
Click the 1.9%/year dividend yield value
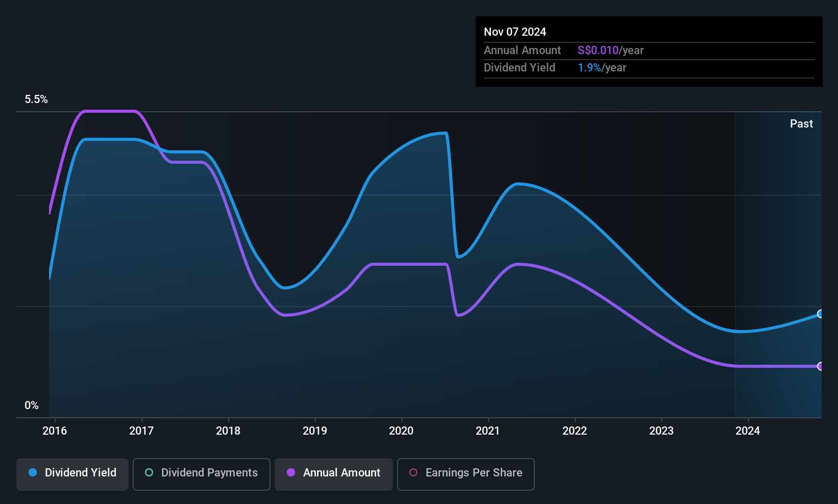pos(602,67)
